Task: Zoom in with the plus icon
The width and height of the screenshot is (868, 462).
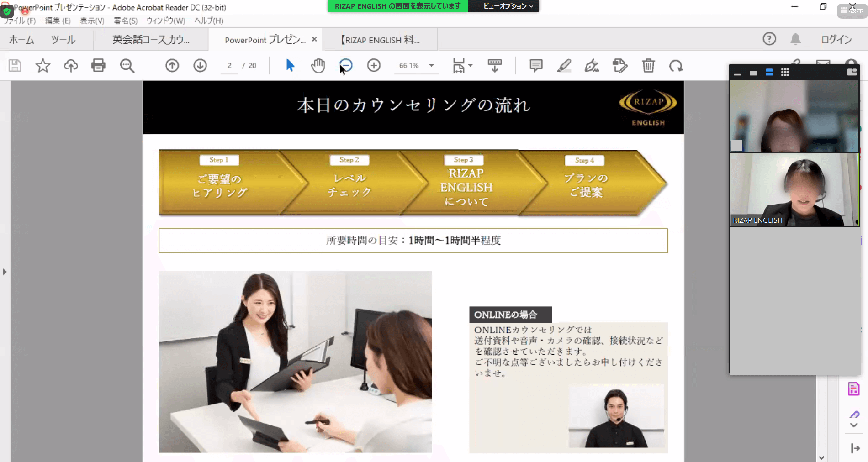Action: [x=374, y=66]
